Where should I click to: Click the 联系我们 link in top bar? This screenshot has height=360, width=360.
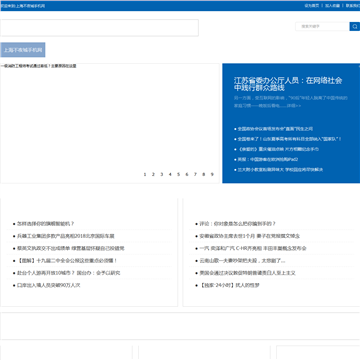[x=353, y=6]
